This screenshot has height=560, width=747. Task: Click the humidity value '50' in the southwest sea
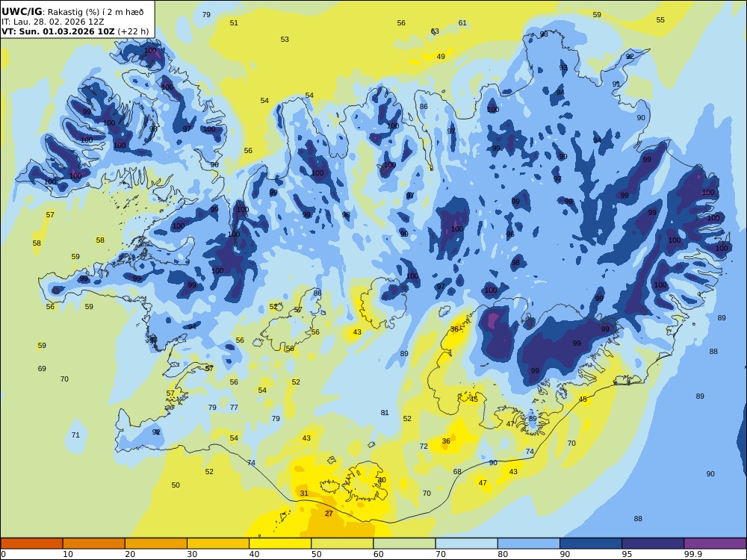[176, 485]
